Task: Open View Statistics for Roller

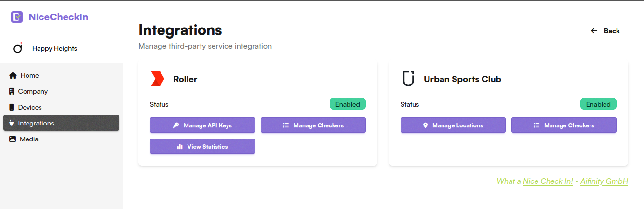Action: [x=202, y=147]
